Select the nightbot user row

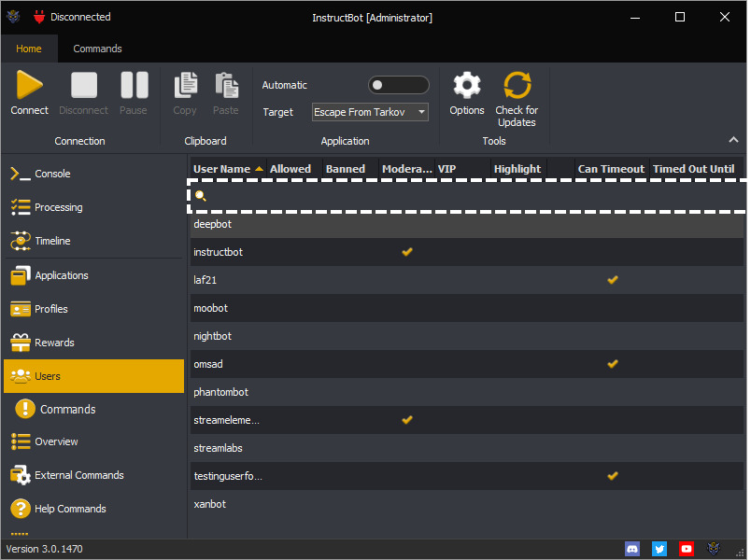point(467,336)
